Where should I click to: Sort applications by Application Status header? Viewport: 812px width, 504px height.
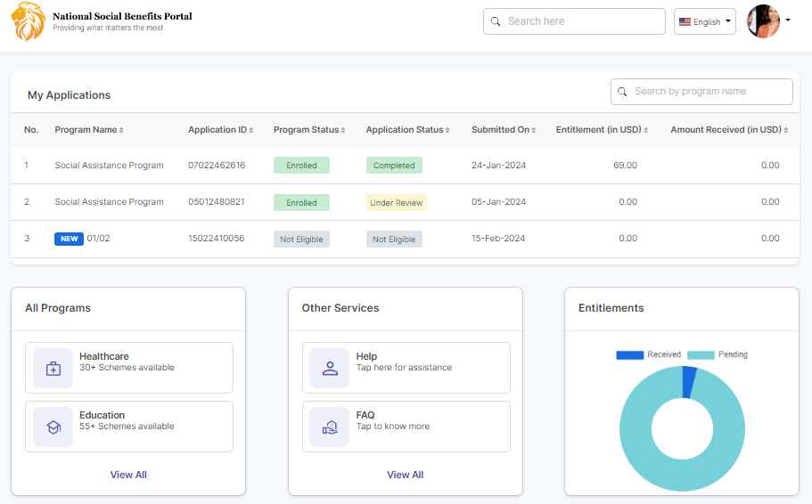pos(408,130)
